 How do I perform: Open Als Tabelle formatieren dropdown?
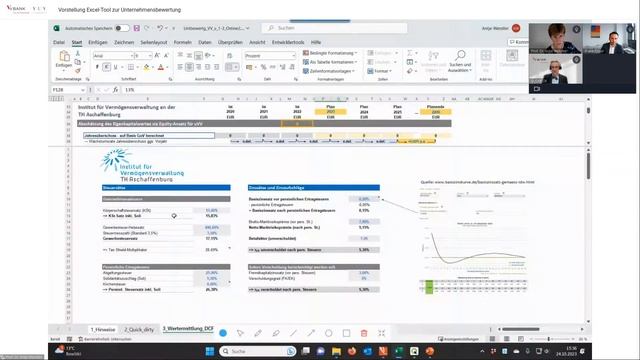tap(329, 62)
